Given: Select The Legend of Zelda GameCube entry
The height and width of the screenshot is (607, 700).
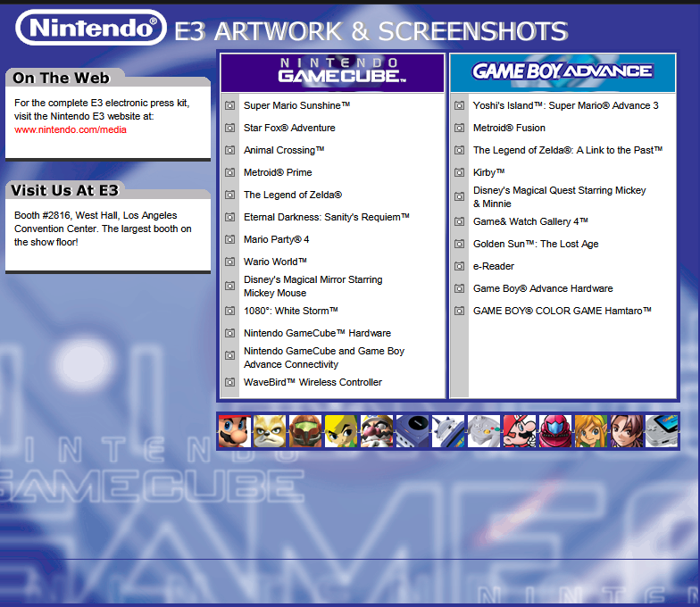Looking at the screenshot, I should [293, 195].
